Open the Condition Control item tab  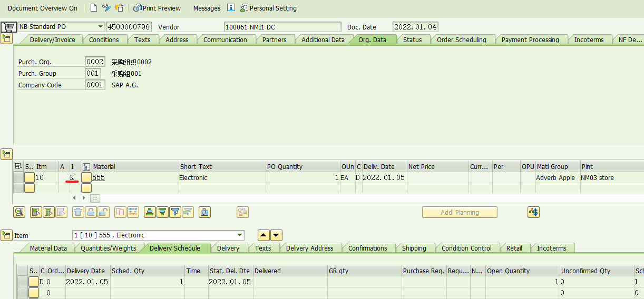pyautogui.click(x=466, y=248)
